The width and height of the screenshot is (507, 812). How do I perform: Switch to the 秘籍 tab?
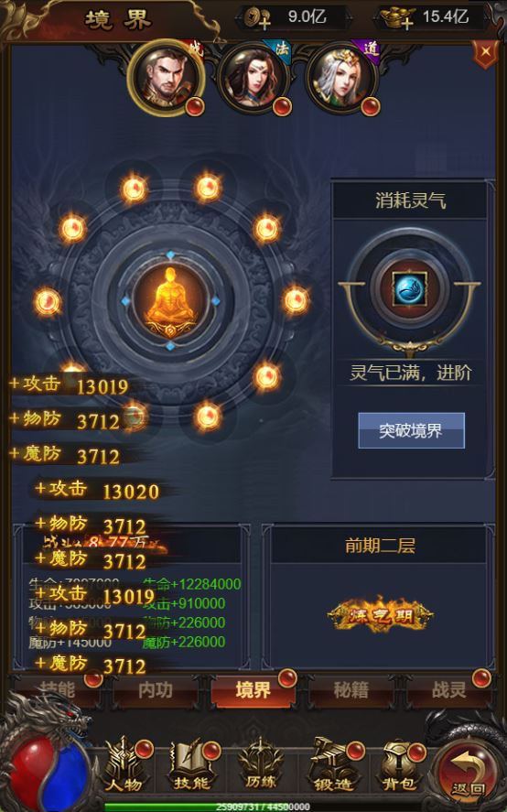351,690
